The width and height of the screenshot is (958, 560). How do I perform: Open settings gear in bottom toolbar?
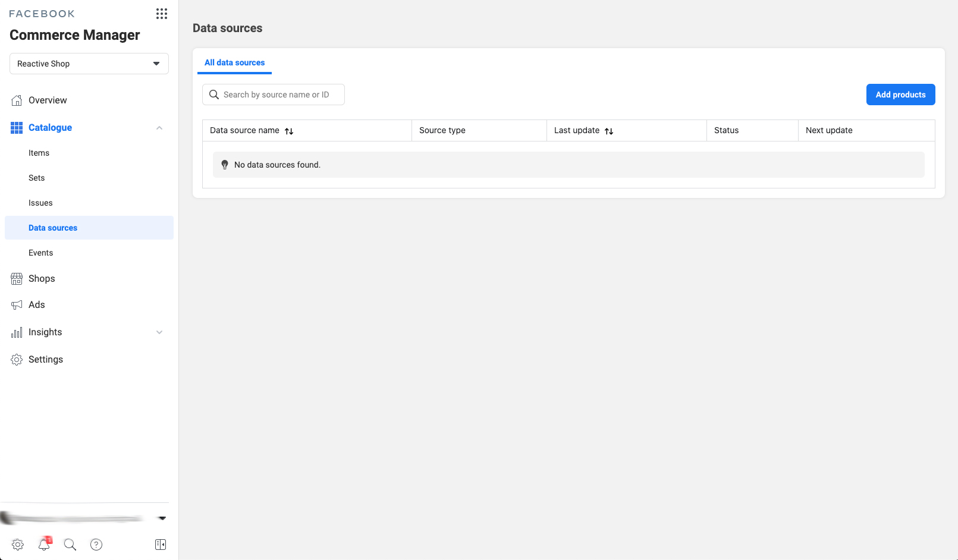click(x=18, y=545)
